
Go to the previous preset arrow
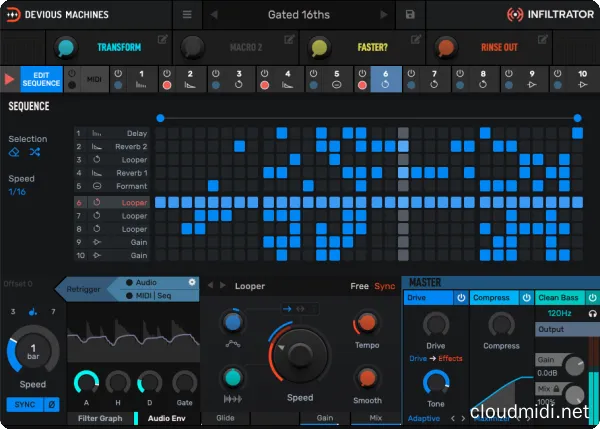tap(213, 15)
